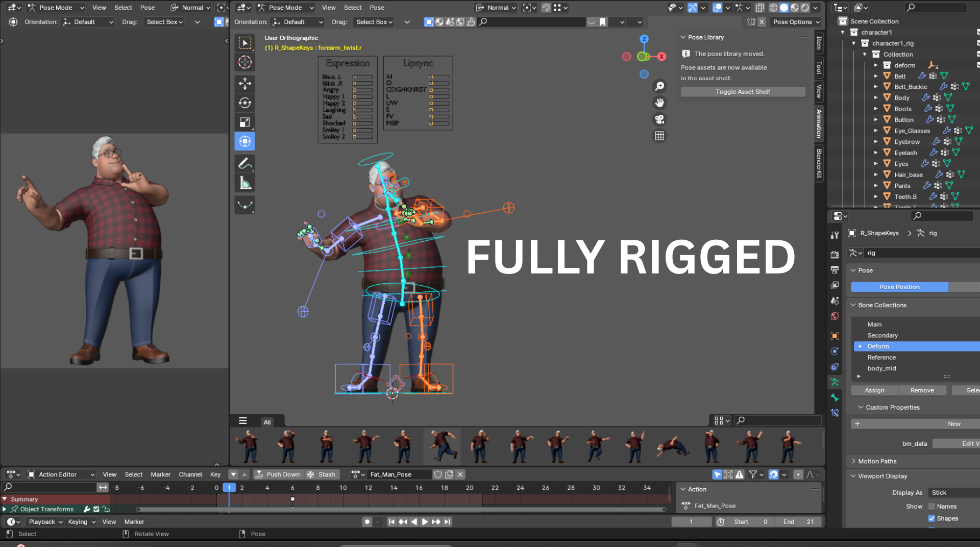This screenshot has height=551, width=980.
Task: Click the Toggle Asset Shelf button
Action: tap(743, 92)
